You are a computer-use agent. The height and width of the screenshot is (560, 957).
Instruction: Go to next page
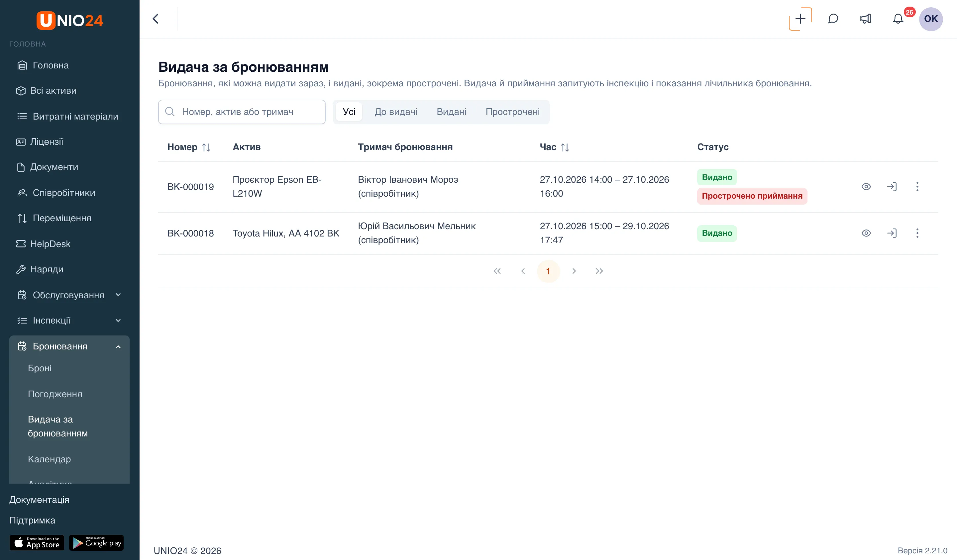pyautogui.click(x=574, y=271)
